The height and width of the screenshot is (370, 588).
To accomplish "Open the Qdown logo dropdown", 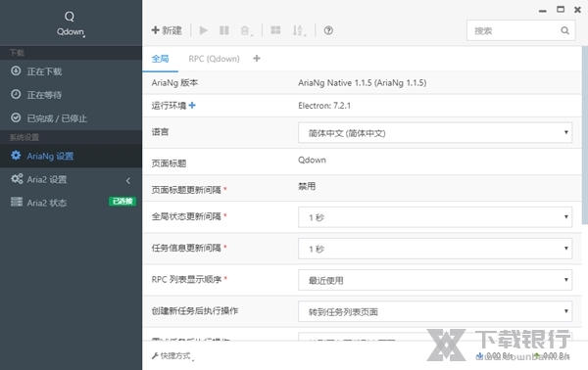I will (x=71, y=23).
